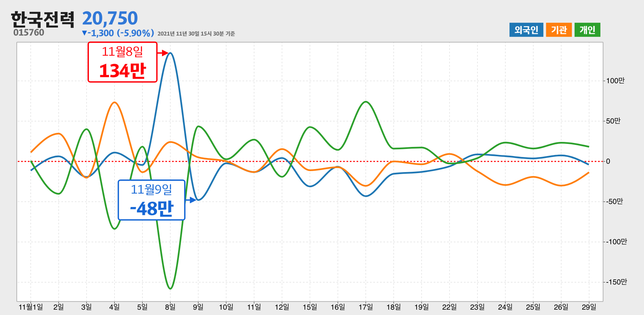Click the 2일 x-axis label

click(59, 307)
